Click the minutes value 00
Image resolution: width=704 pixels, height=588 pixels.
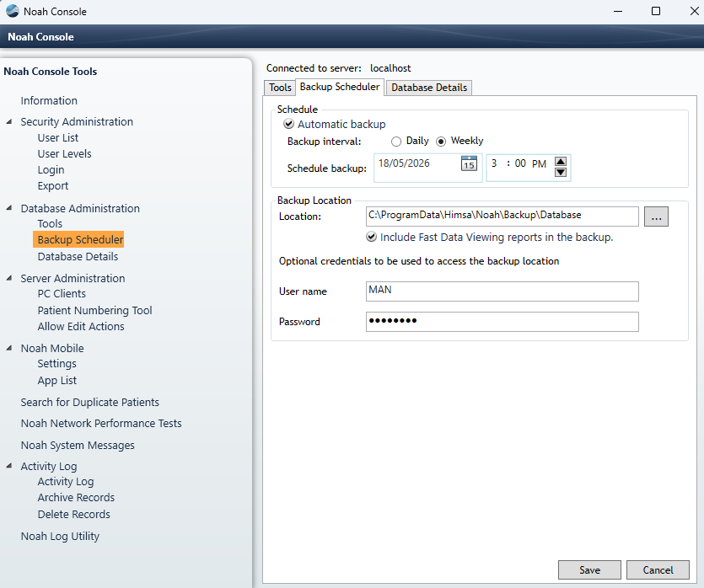pos(520,163)
